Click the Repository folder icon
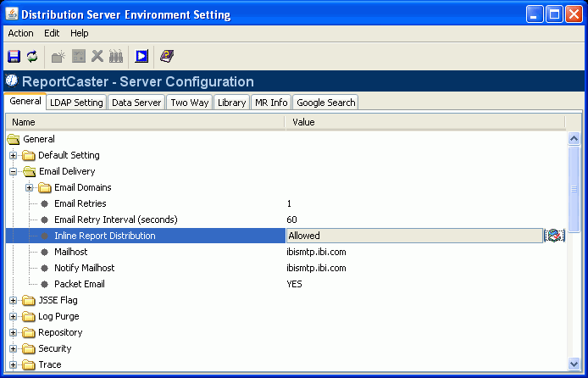Screen dimensions: 588x378 pos(29,332)
